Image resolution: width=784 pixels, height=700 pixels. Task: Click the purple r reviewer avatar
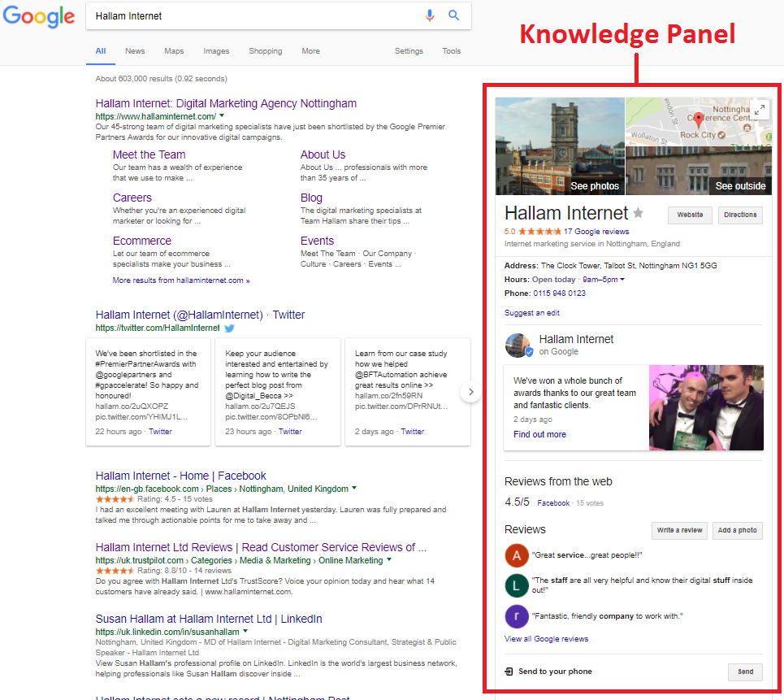tap(518, 616)
